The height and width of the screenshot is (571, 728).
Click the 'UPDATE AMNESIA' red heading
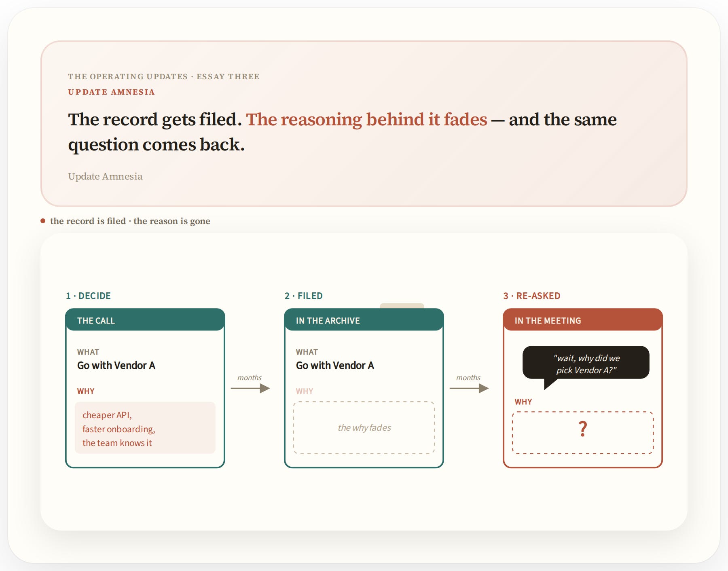pos(111,92)
